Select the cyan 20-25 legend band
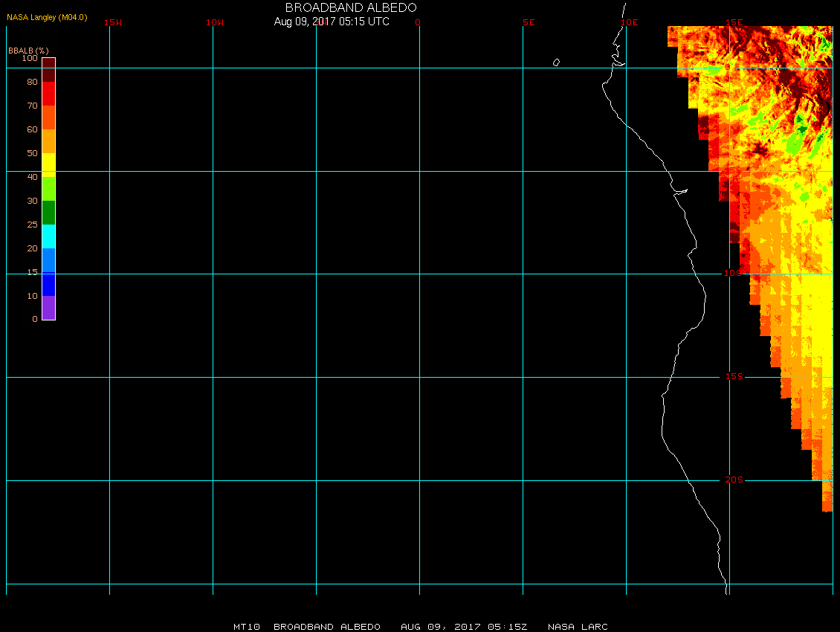840x632 pixels. point(49,236)
